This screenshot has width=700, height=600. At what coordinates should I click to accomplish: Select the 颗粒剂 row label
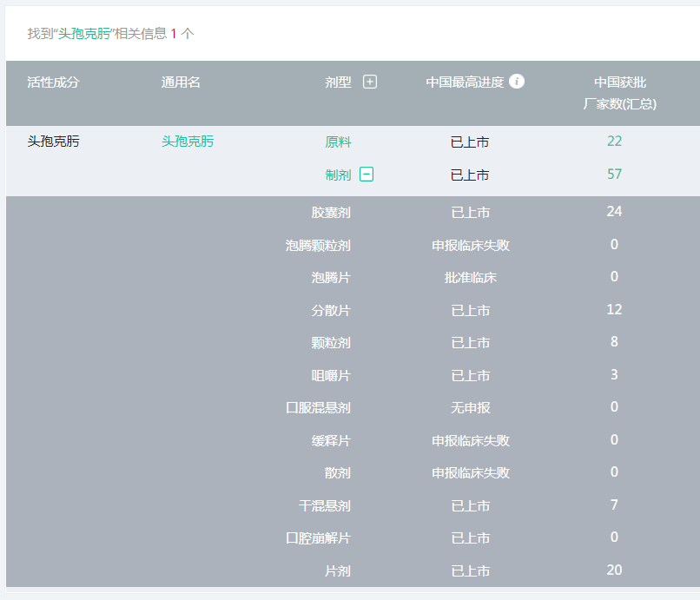[x=331, y=342]
